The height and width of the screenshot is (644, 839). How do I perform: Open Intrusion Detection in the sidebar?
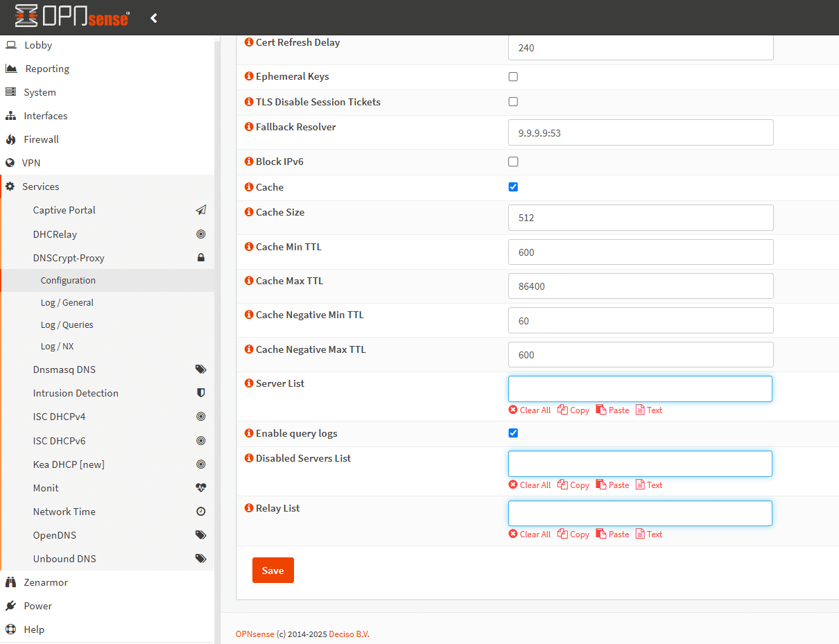pyautogui.click(x=76, y=393)
